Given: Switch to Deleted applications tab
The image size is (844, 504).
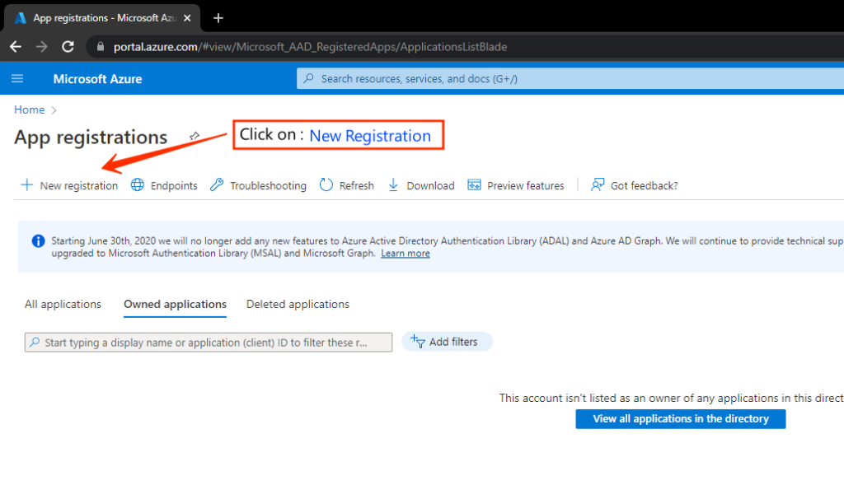Looking at the screenshot, I should point(298,305).
